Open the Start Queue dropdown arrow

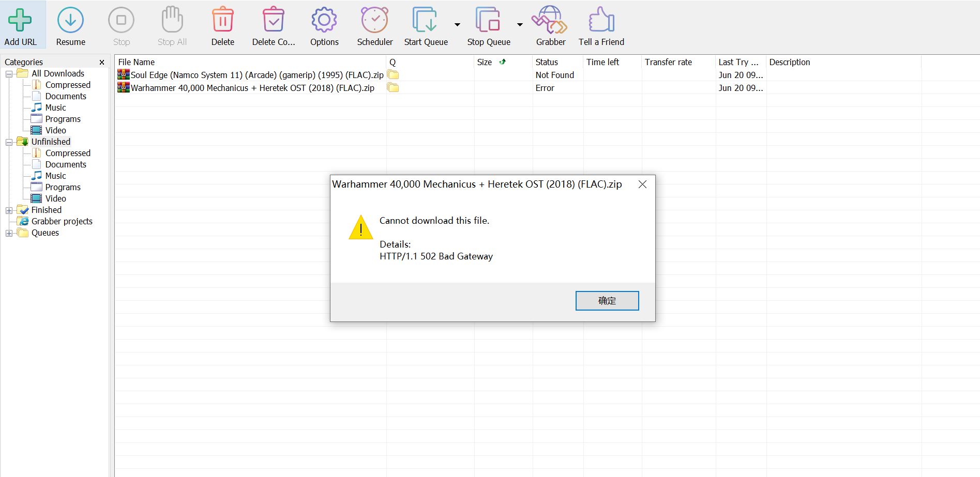click(457, 25)
